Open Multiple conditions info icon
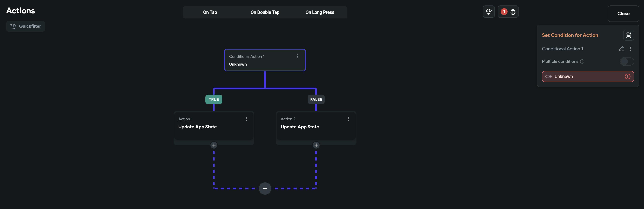Screen dimensions: 644x209 click(582, 62)
